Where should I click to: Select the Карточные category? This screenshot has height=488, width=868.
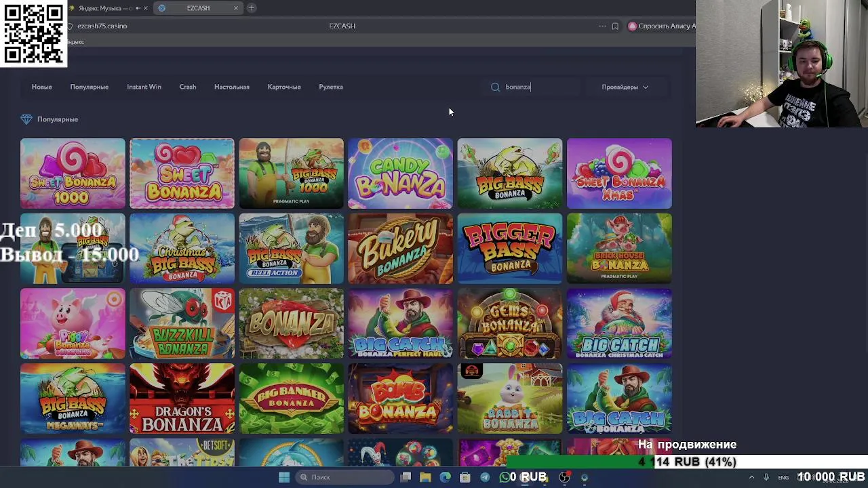[284, 87]
